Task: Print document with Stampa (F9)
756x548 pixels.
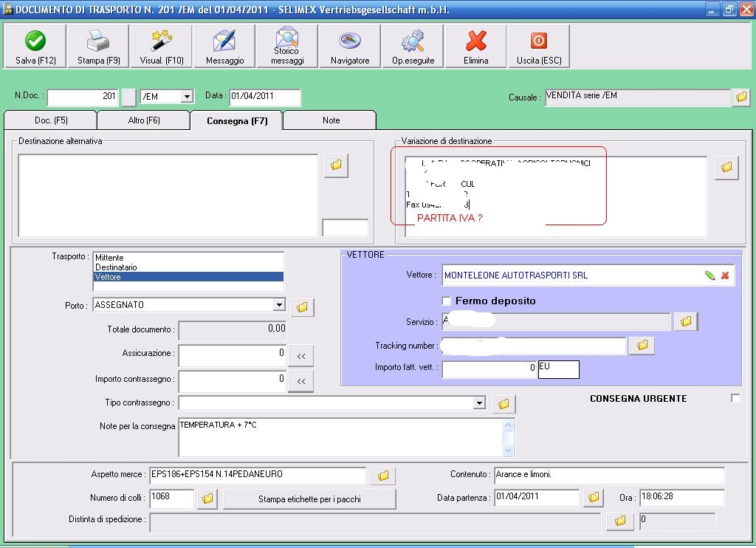Action: [x=98, y=41]
